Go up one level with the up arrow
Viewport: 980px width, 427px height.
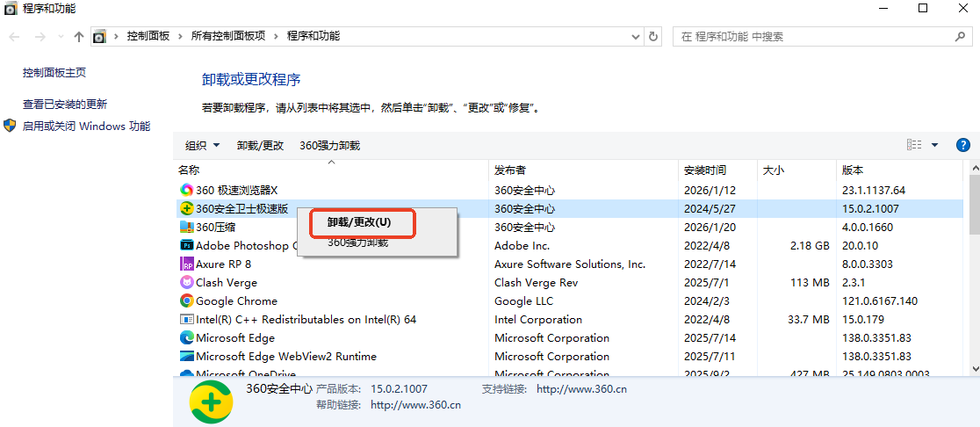coord(79,36)
